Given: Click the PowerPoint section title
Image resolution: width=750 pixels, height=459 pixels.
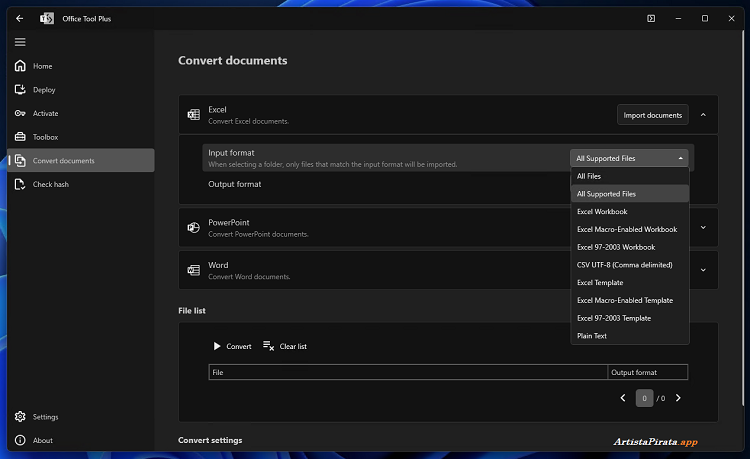Looking at the screenshot, I should [229, 222].
